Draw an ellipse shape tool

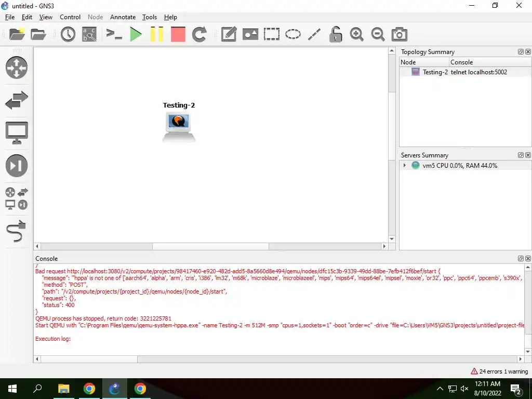tap(293, 34)
